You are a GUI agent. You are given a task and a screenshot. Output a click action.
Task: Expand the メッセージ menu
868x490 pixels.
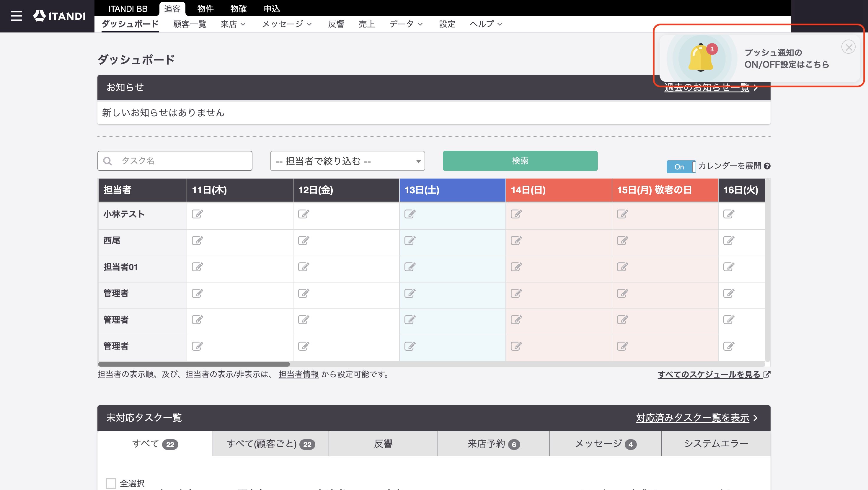[x=287, y=24]
